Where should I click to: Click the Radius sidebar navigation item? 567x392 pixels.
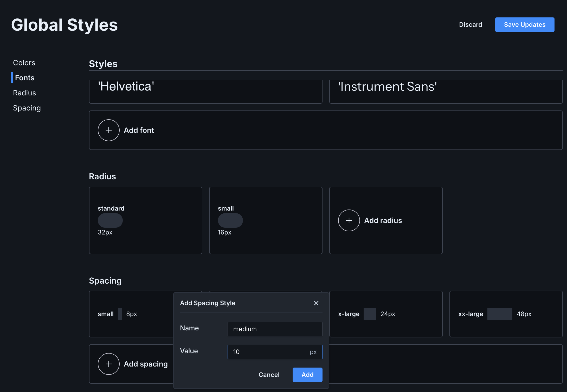pyautogui.click(x=24, y=93)
